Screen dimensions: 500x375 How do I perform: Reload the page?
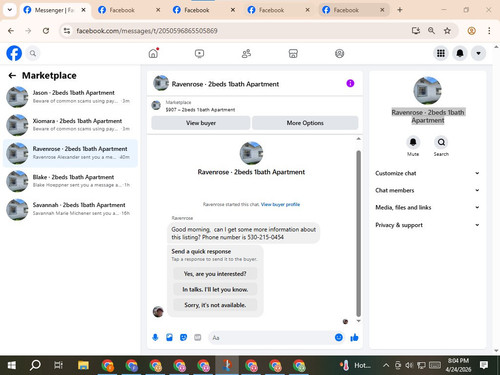point(46,31)
